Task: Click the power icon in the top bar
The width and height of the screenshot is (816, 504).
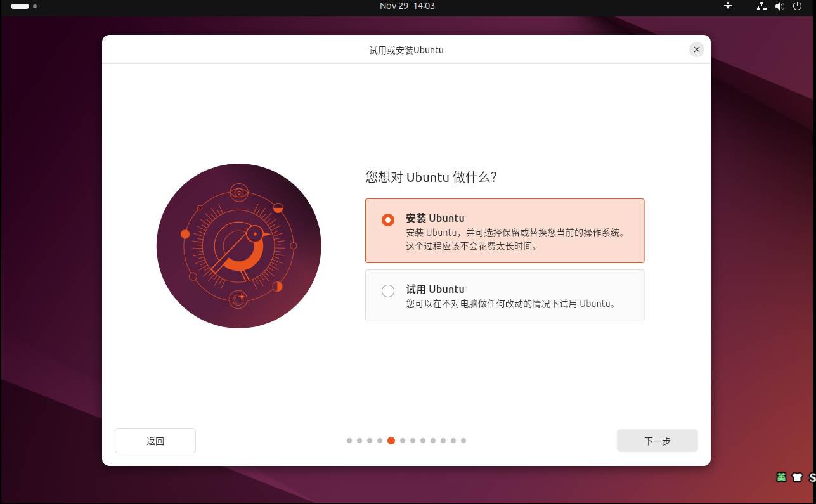Action: [x=798, y=6]
